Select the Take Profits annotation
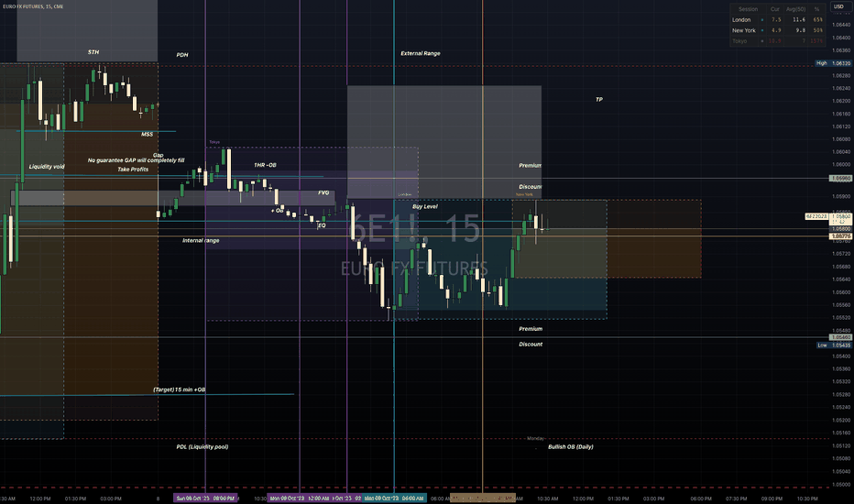Screen dimensions: 854x504 pos(133,170)
